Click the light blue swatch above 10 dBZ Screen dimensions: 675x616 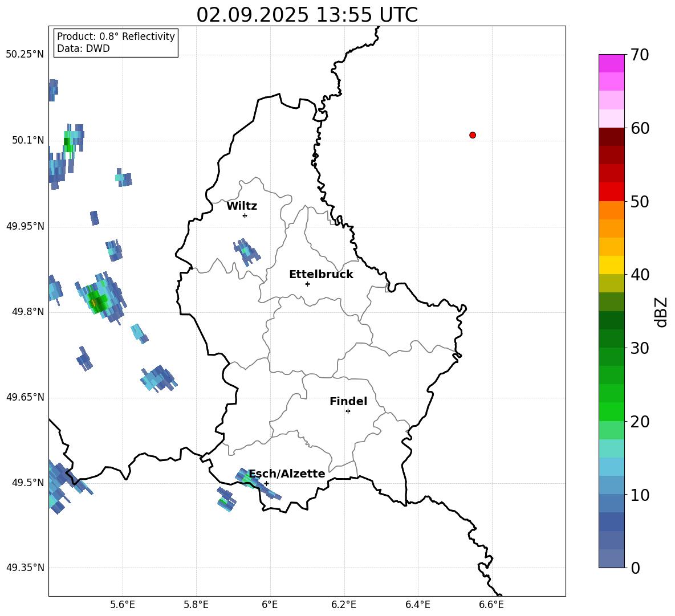[611, 485]
